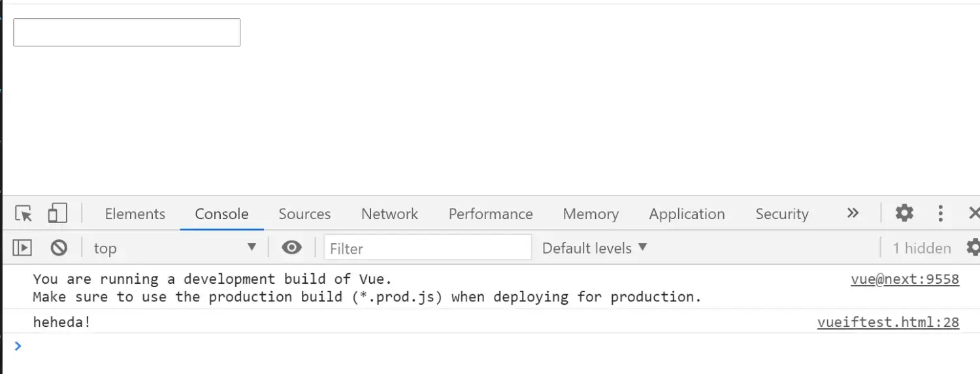
Task: Open DevTools settings gear
Action: coord(904,213)
